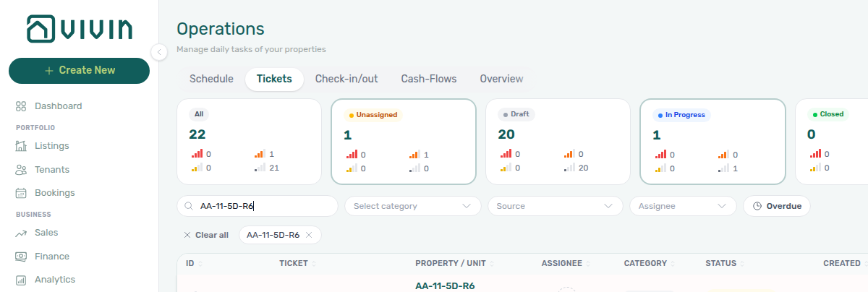Filter by the In Progress card
The height and width of the screenshot is (292, 868).
pyautogui.click(x=712, y=142)
